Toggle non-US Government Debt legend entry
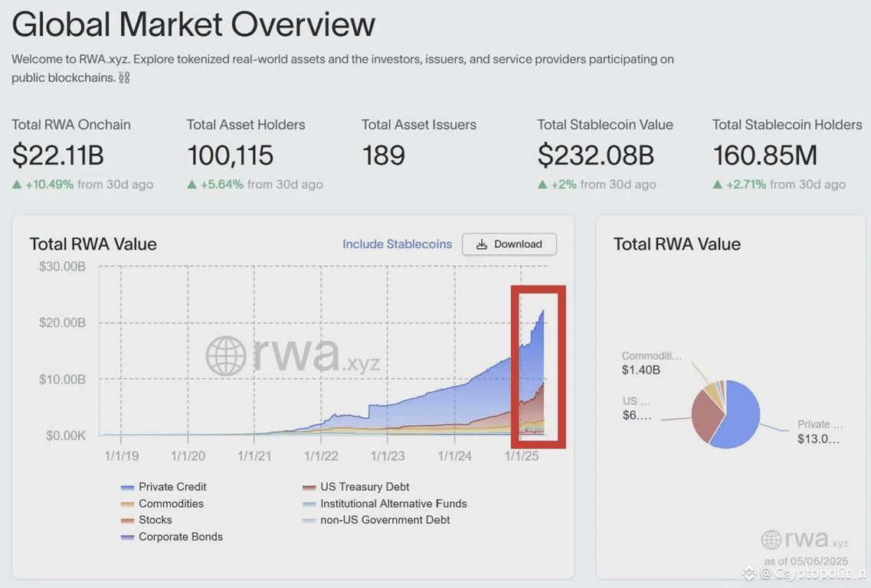 pyautogui.click(x=376, y=521)
